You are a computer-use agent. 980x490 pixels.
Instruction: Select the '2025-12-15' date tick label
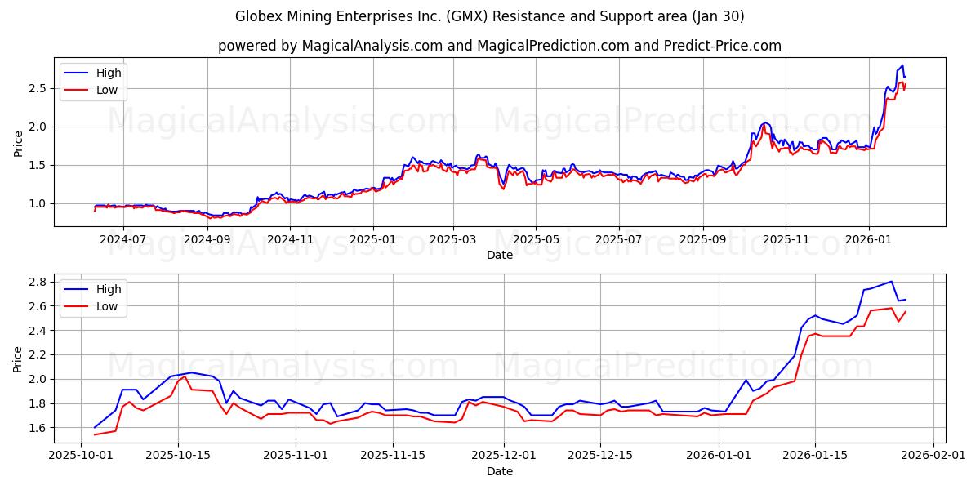coord(601,457)
